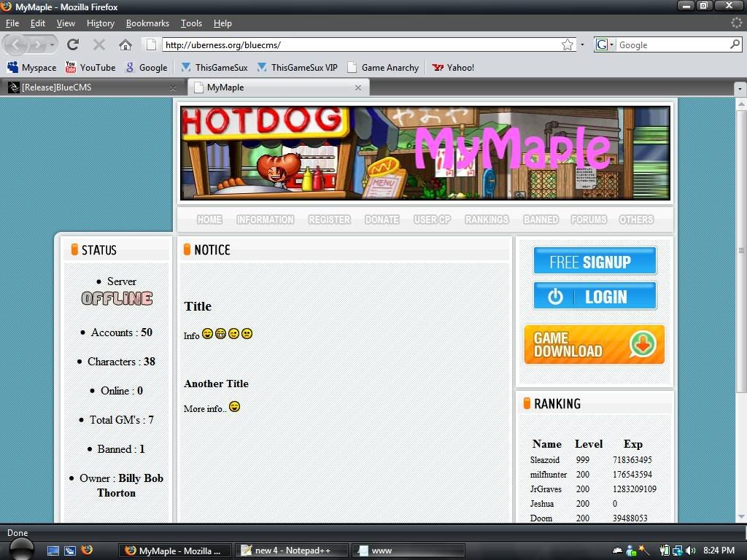Open the File menu

pyautogui.click(x=12, y=23)
